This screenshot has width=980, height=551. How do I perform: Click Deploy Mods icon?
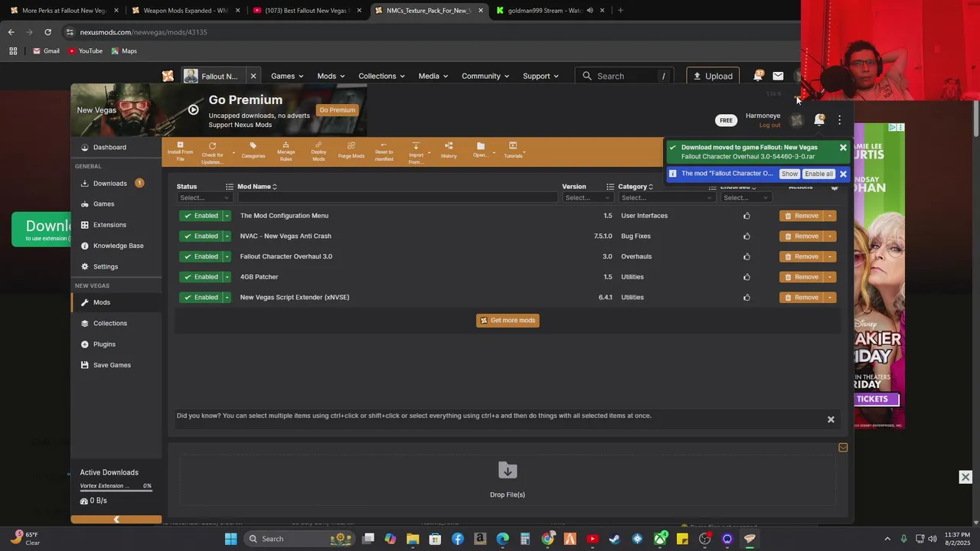(x=318, y=151)
